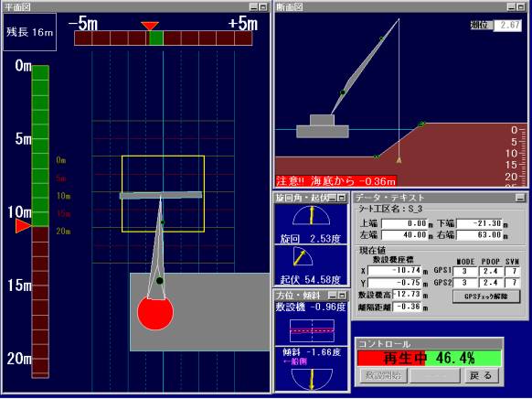532x399 pixels.
Task: Click the 戻る back button
Action: (x=481, y=375)
